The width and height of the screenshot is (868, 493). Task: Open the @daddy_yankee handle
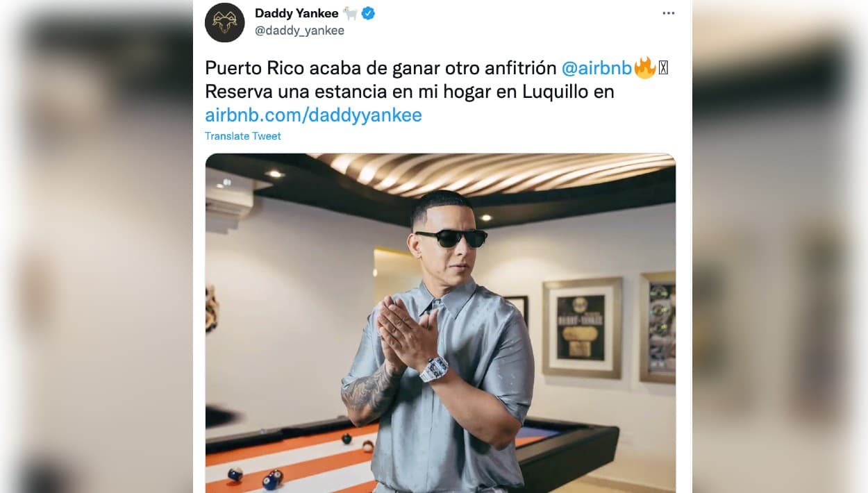click(299, 31)
